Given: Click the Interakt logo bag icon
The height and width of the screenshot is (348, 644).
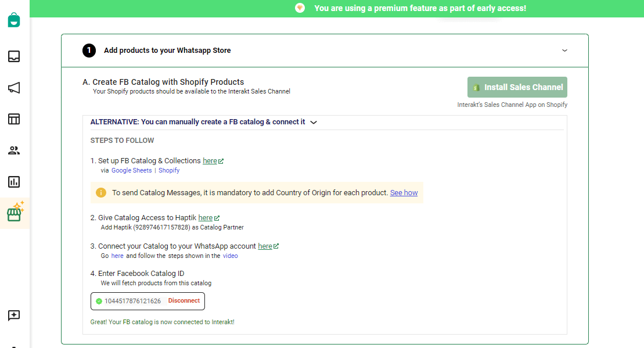Looking at the screenshot, I should pyautogui.click(x=14, y=20).
